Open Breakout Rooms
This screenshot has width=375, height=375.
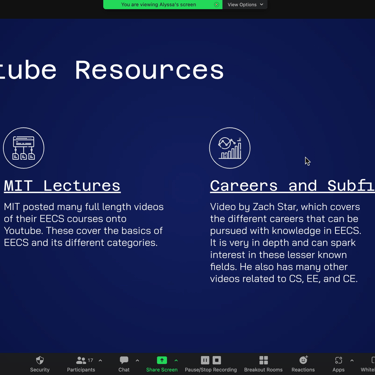[x=263, y=364]
